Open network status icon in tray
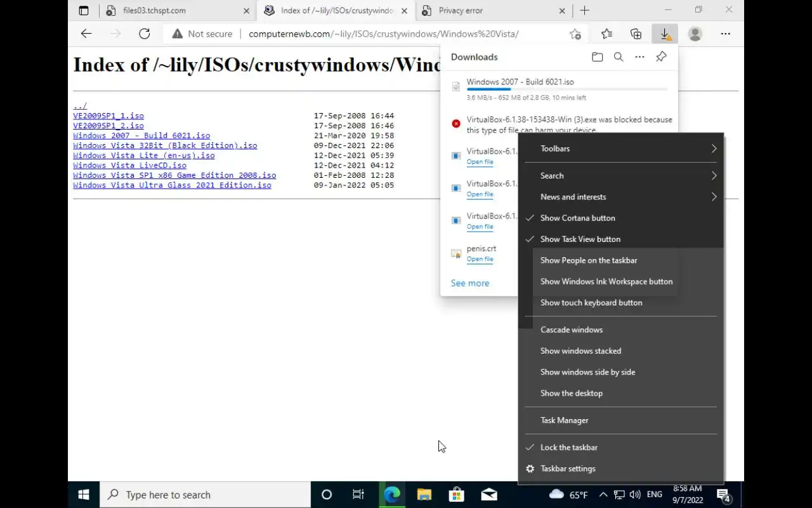 click(619, 495)
